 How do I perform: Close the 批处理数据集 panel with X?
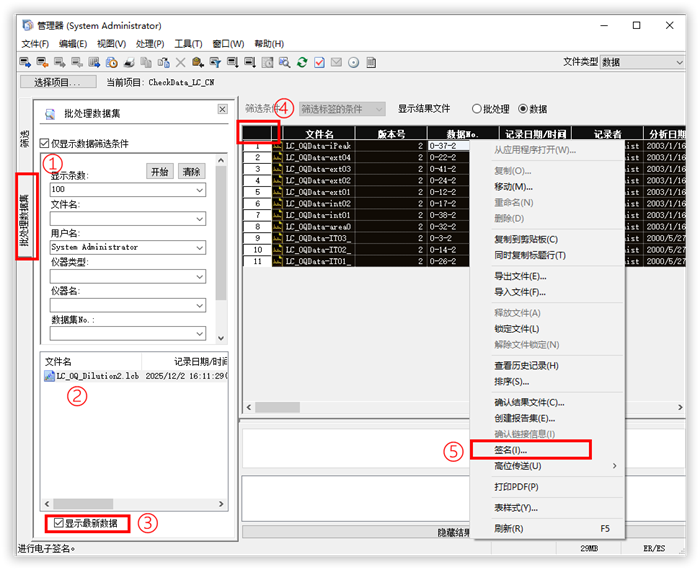pyautogui.click(x=222, y=109)
